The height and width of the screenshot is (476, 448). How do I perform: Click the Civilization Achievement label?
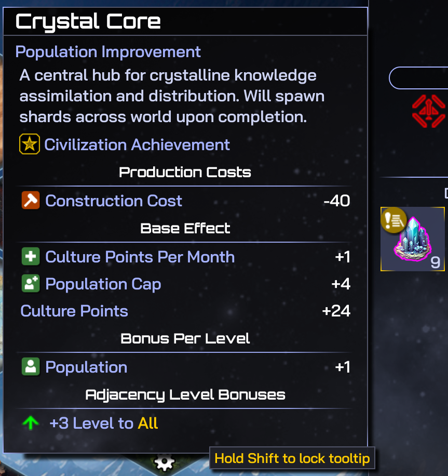pyautogui.click(x=137, y=144)
